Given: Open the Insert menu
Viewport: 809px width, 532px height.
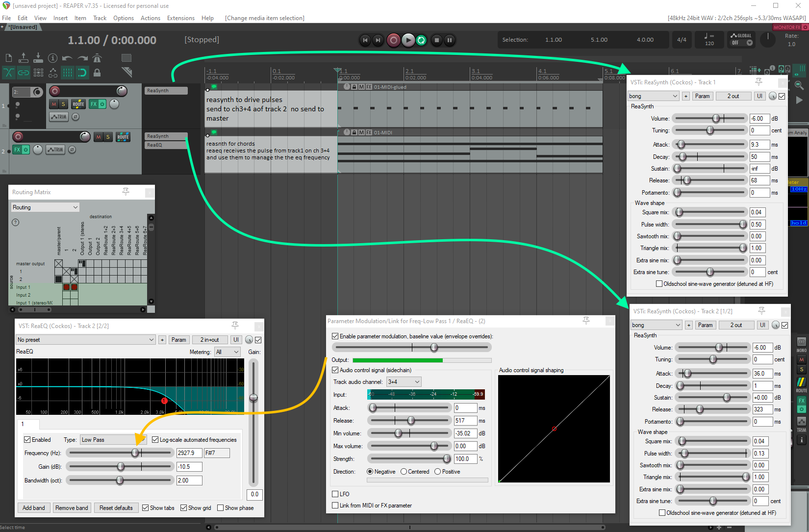Looking at the screenshot, I should click(60, 18).
